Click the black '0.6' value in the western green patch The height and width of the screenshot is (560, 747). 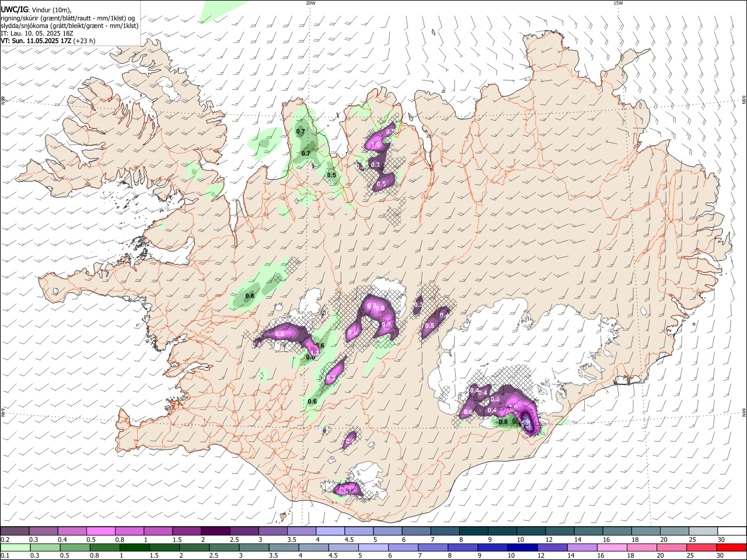coord(250,296)
